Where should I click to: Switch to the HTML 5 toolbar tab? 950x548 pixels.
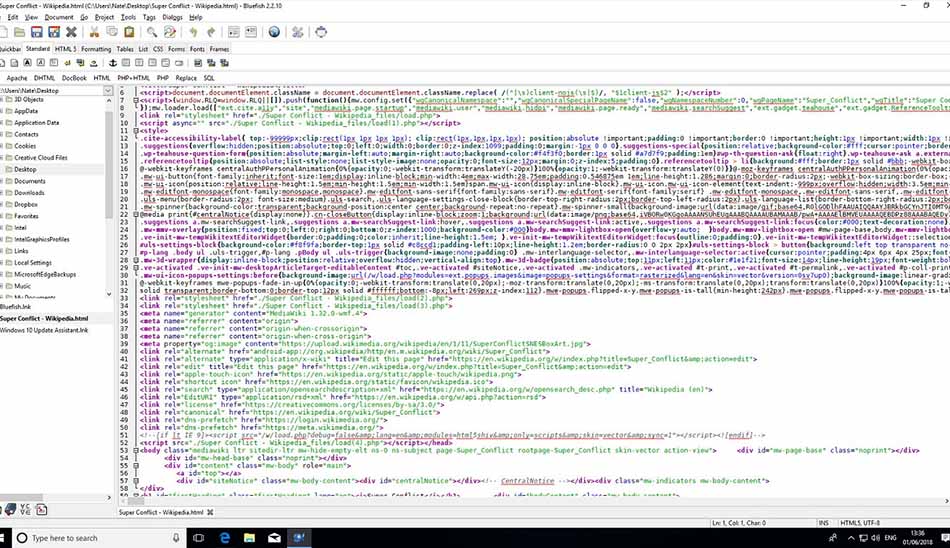point(65,48)
